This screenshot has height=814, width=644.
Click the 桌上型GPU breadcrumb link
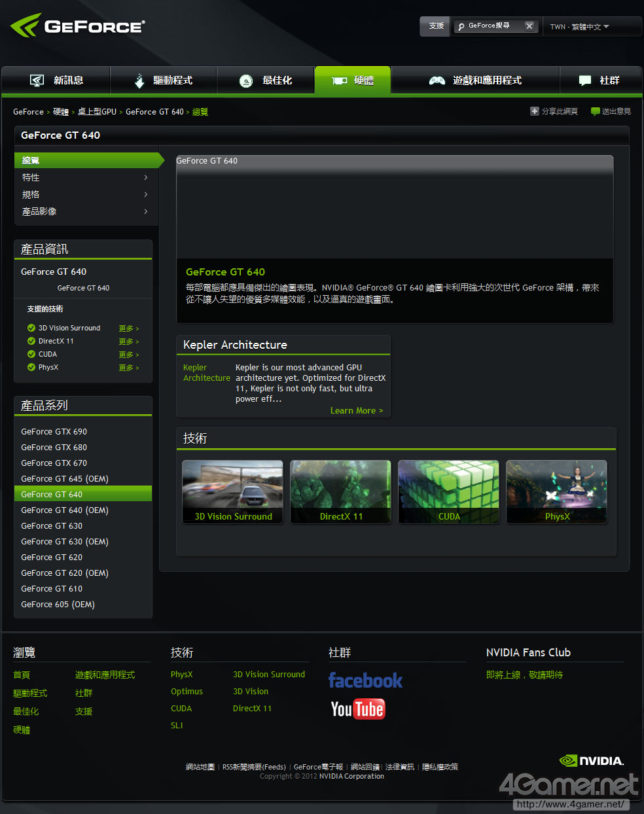[97, 112]
